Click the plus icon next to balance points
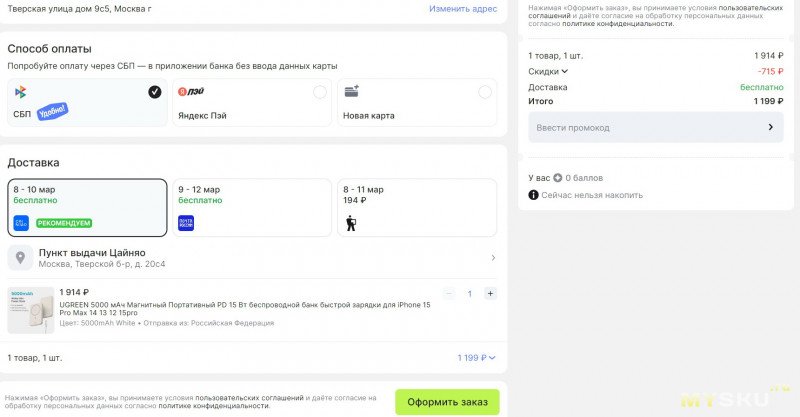 (x=557, y=178)
